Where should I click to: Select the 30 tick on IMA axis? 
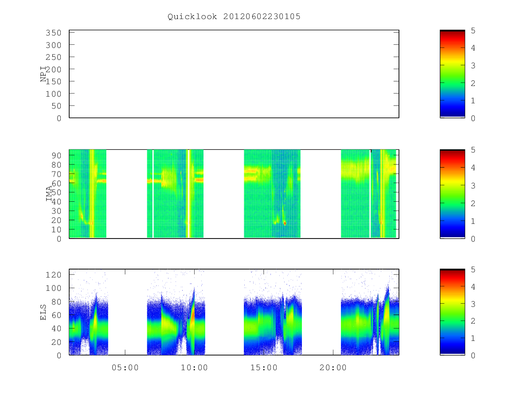56,211
